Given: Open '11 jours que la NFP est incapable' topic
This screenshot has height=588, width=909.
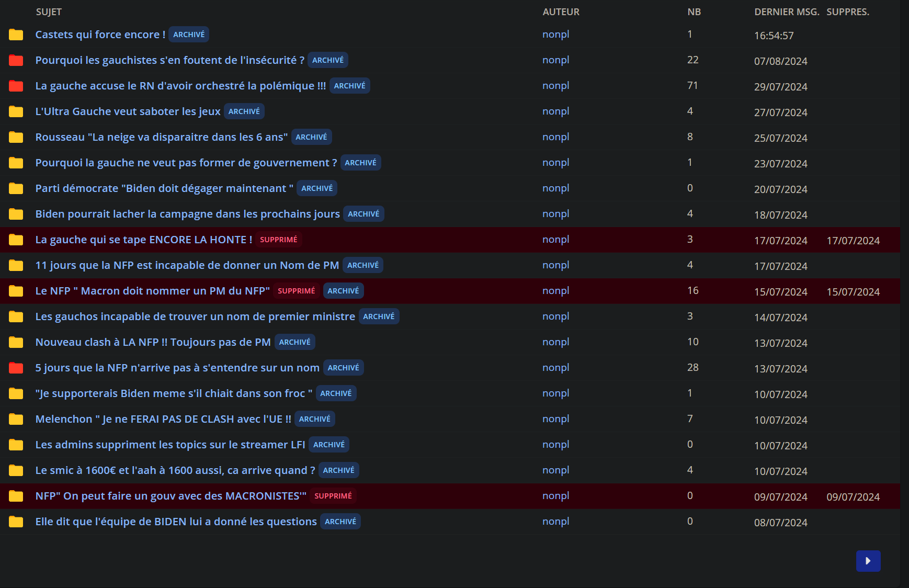Looking at the screenshot, I should (x=187, y=265).
